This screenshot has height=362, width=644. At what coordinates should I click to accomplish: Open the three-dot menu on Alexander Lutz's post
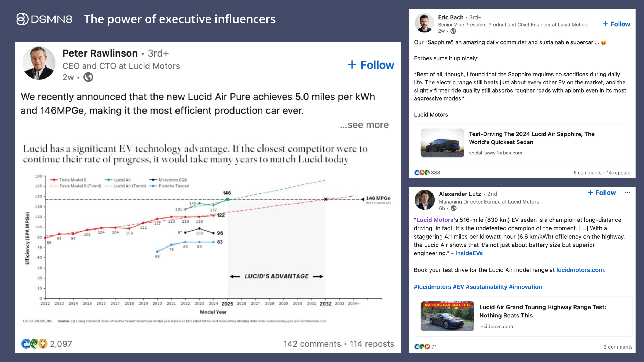[x=627, y=193]
